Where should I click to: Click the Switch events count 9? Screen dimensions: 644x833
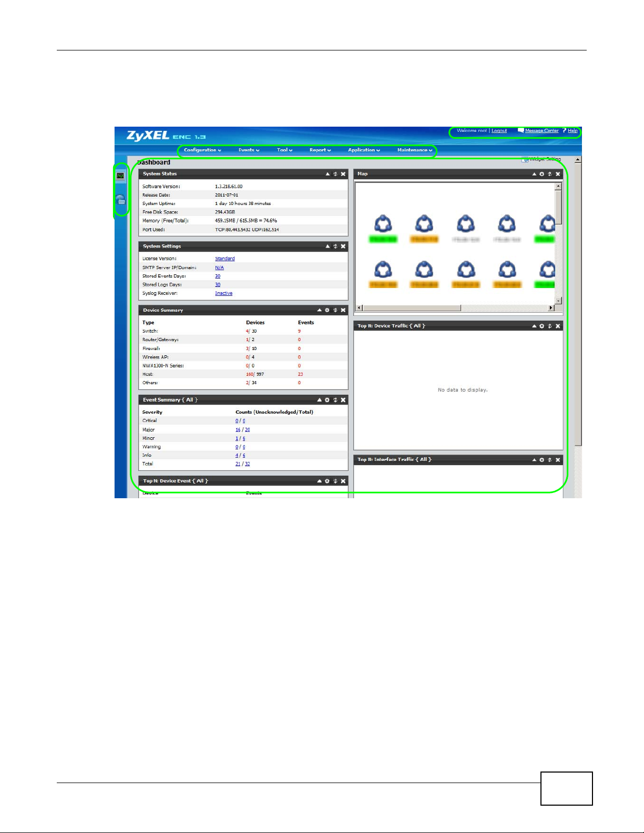tap(299, 332)
